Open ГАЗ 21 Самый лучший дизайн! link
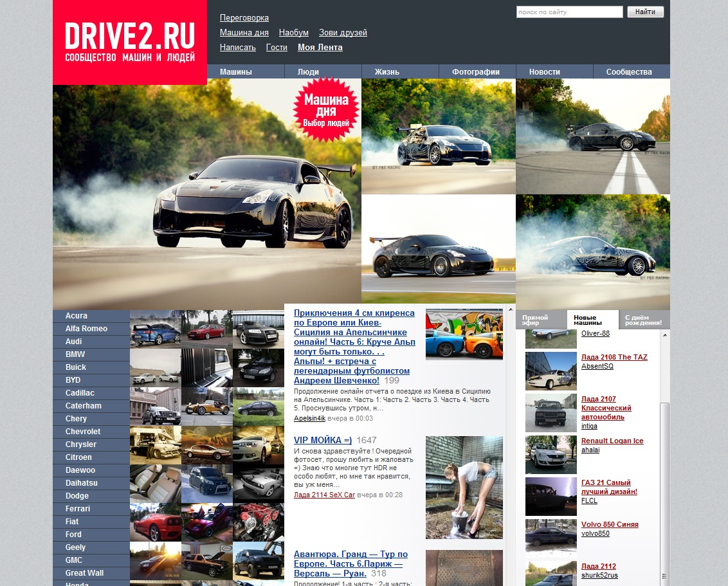Viewport: 728px width, 586px height. coord(609,487)
